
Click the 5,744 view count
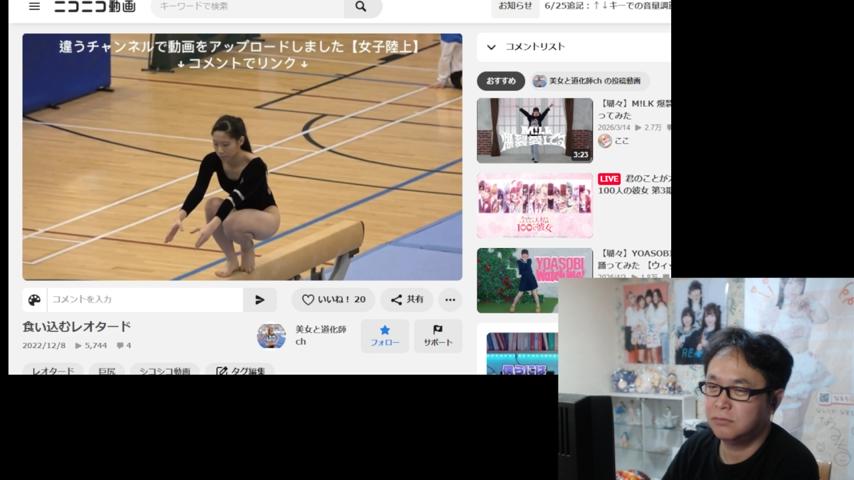coord(91,345)
